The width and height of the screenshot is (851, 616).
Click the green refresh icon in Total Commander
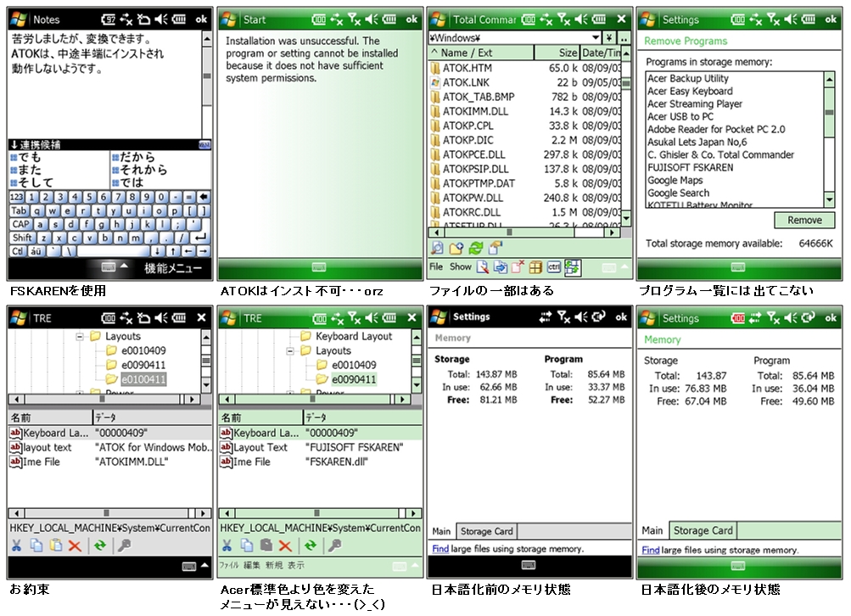tap(476, 248)
